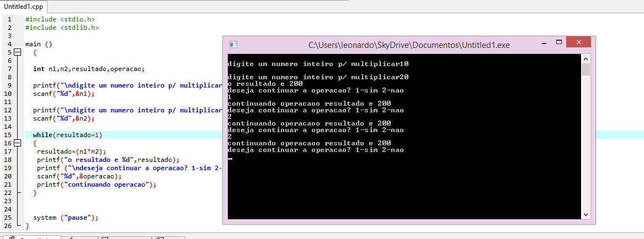Click the console input line showing '1'
The image size is (644, 239).
pos(230,97)
